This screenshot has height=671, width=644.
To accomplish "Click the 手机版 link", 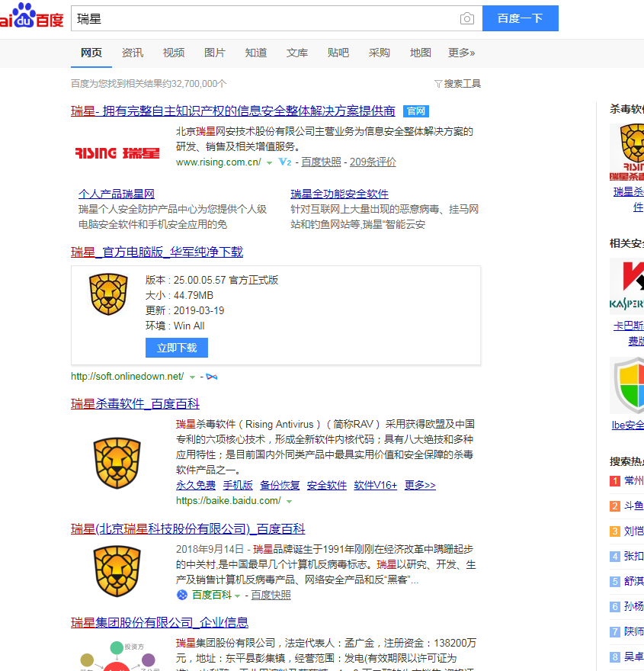I will 238,485.
